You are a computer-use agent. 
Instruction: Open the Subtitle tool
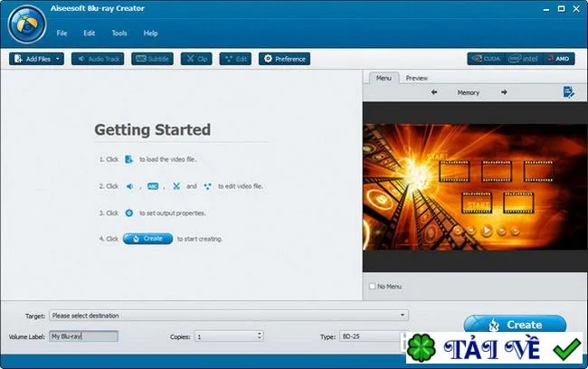point(152,59)
